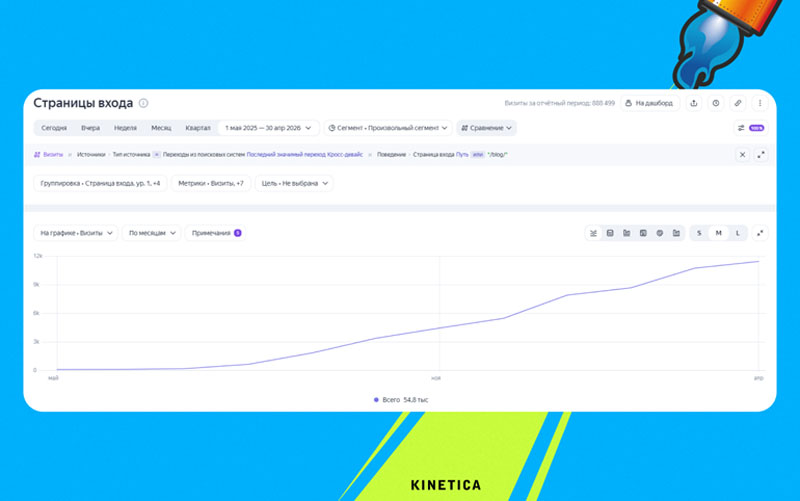Click Страница входа in filter bar

point(433,155)
